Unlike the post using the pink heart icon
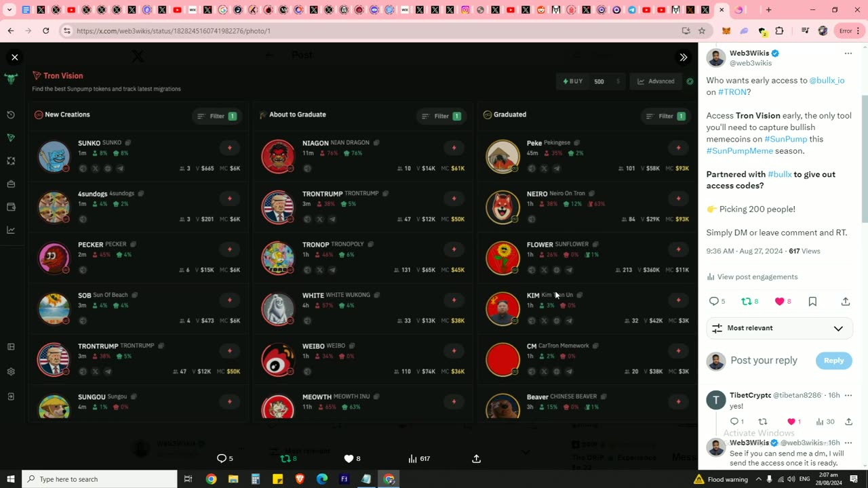This screenshot has height=488, width=868. (780, 302)
